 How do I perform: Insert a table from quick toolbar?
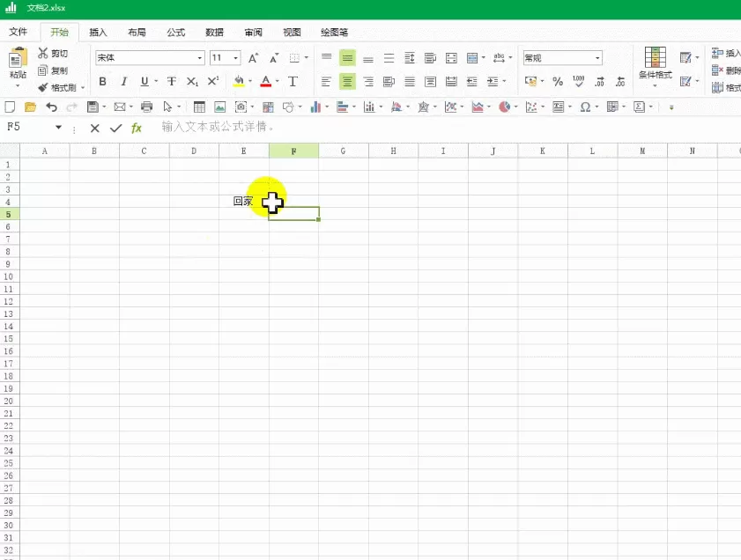[199, 107]
